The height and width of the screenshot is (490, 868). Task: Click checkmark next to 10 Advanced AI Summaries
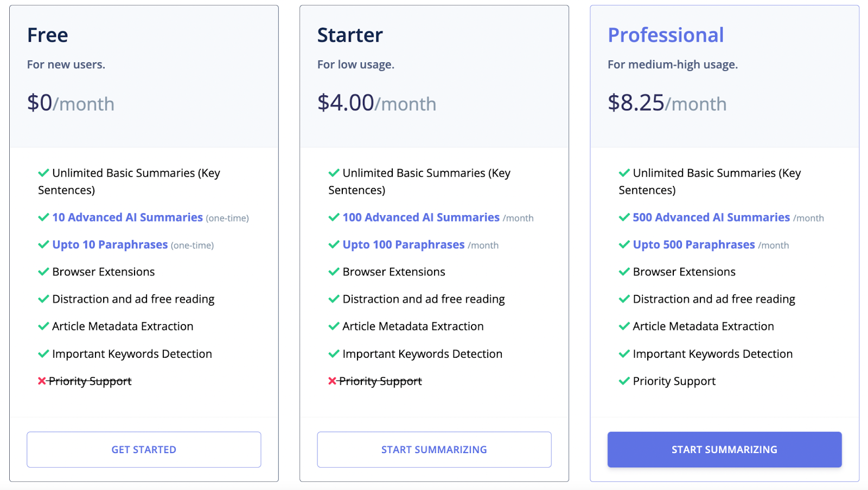click(43, 217)
